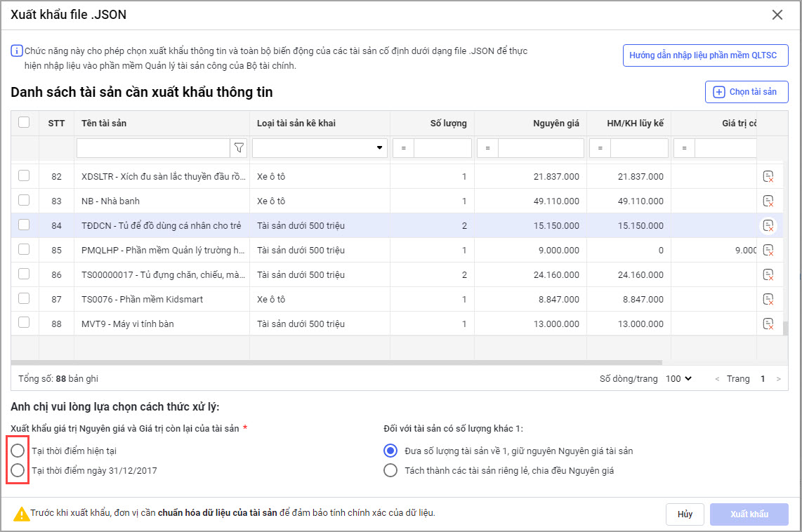802x532 pixels.
Task: Close the Xuất khẩu file .JSON dialog
Action: (x=777, y=15)
